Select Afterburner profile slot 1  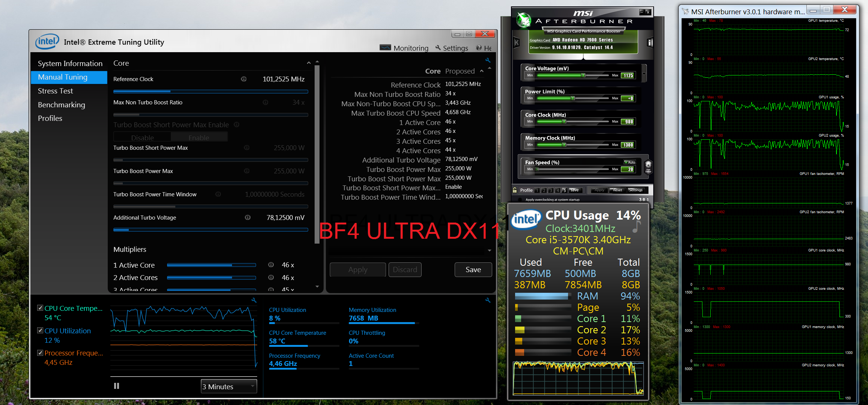(537, 190)
